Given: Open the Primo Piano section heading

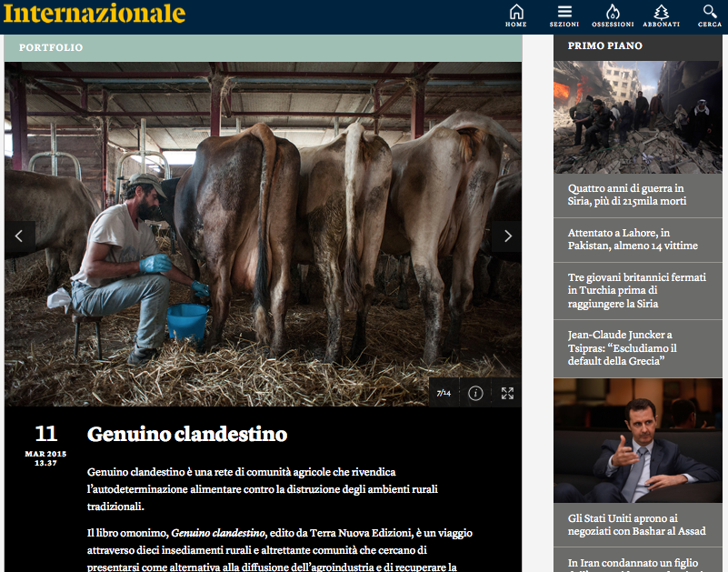Looking at the screenshot, I should click(x=605, y=45).
